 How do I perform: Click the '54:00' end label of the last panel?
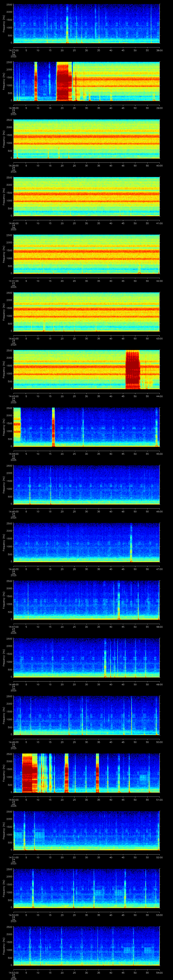pos(159,972)
